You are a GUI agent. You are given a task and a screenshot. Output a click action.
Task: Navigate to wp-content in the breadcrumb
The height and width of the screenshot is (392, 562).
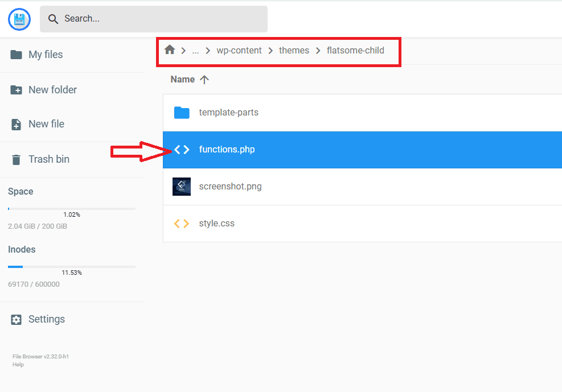[239, 50]
